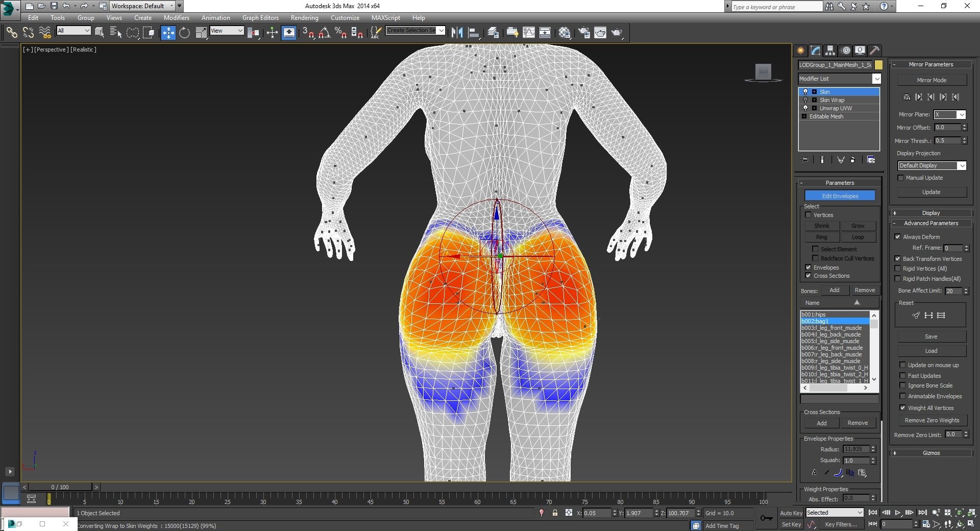Enable the Manual Update checkbox

[901, 178]
